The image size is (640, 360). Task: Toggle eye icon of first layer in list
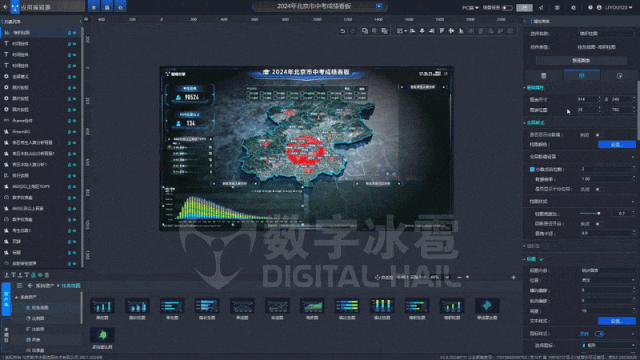pyautogui.click(x=74, y=33)
